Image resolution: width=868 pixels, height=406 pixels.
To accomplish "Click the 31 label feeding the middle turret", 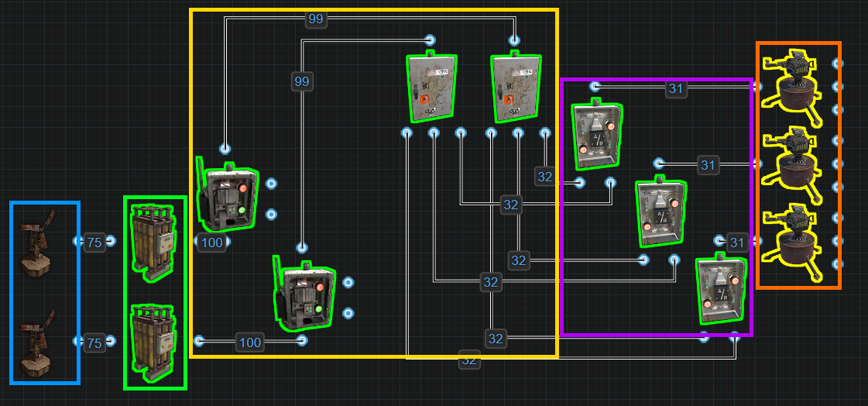I will coord(708,164).
